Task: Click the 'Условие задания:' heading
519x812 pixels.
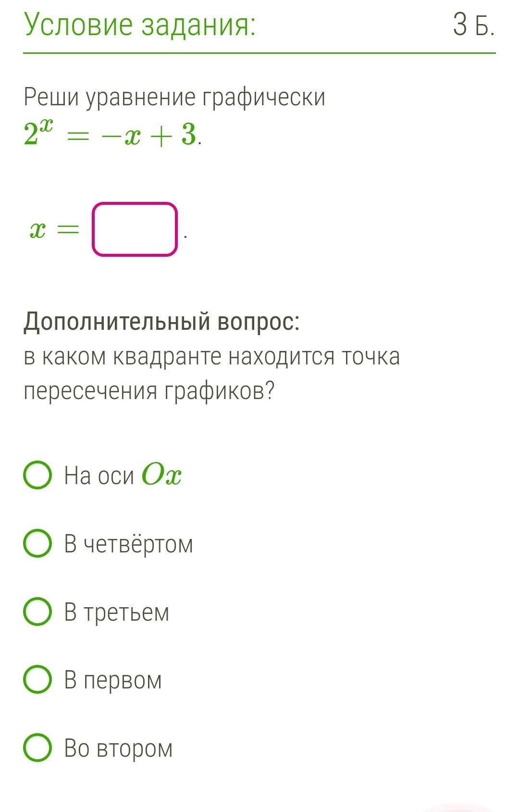Action: 139,24
